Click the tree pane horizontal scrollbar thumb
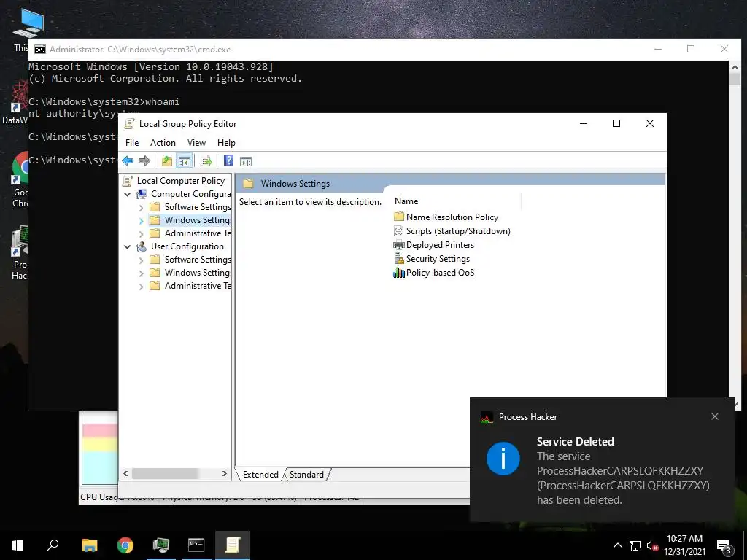Viewport: 747px width, 560px height. pyautogui.click(x=165, y=473)
